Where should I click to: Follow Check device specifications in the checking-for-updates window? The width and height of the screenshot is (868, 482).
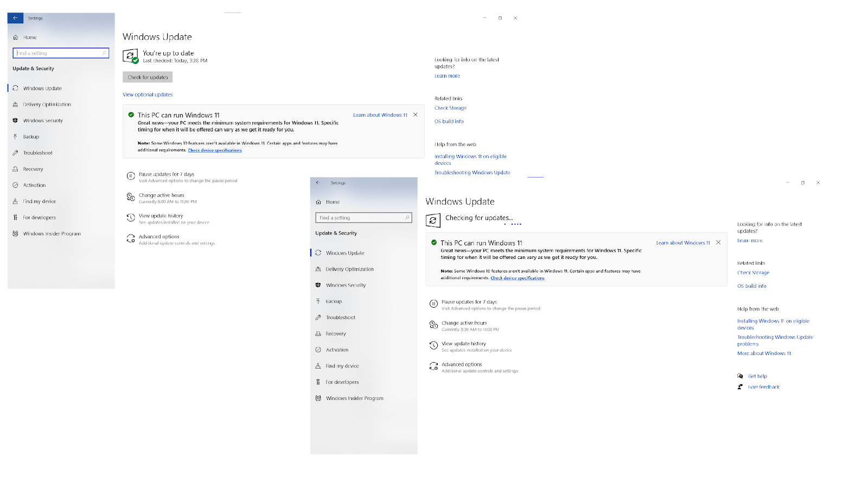click(x=518, y=278)
